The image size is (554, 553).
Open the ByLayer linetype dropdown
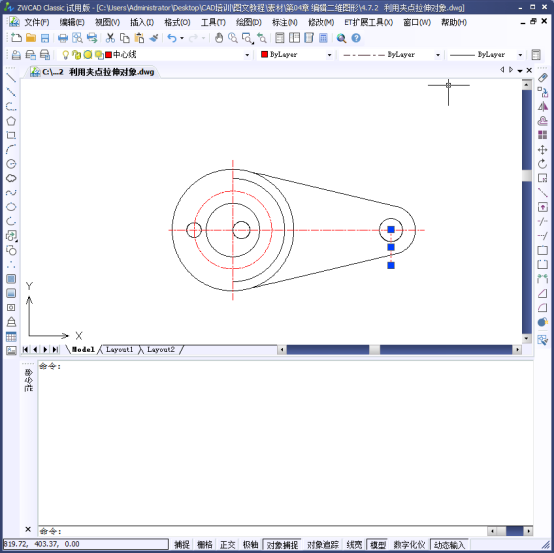390,55
